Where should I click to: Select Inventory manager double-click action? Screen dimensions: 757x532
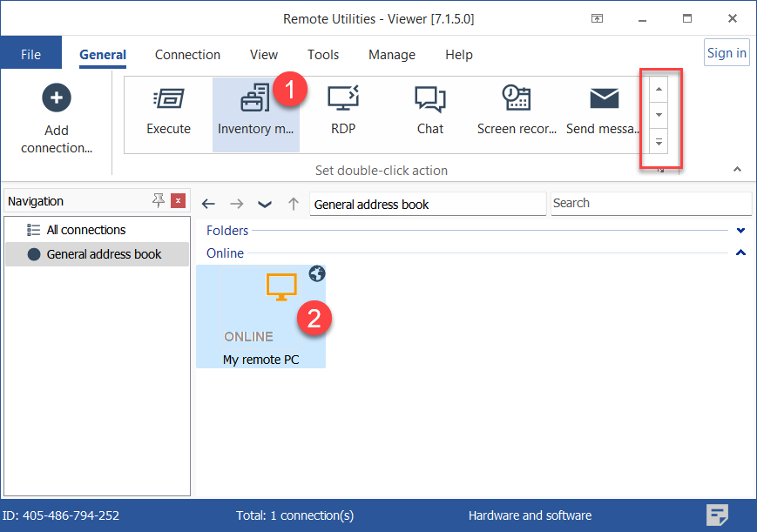click(x=255, y=99)
